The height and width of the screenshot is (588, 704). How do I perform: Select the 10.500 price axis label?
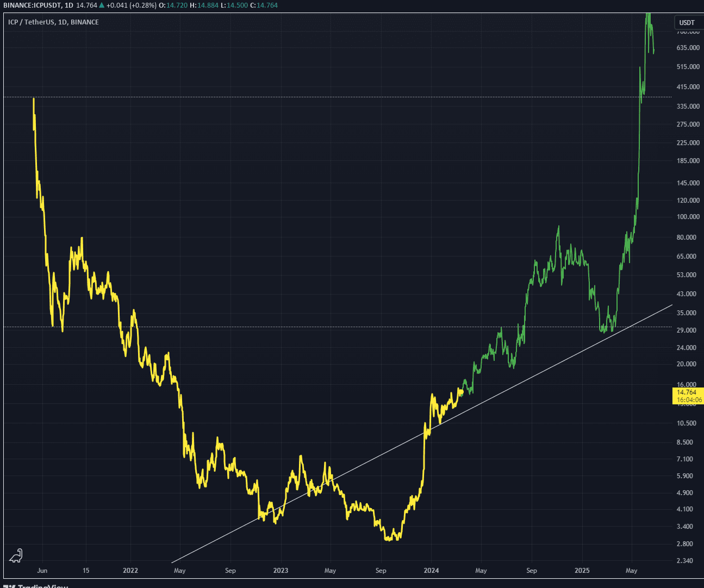click(686, 423)
